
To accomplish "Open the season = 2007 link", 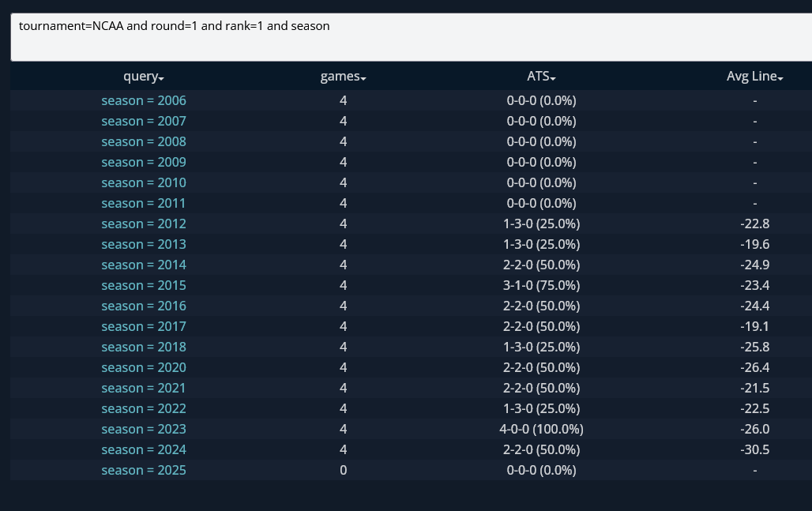I will tap(144, 121).
